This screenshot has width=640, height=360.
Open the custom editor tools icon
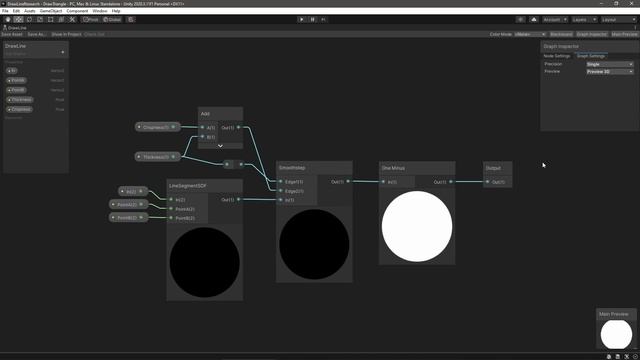72,20
